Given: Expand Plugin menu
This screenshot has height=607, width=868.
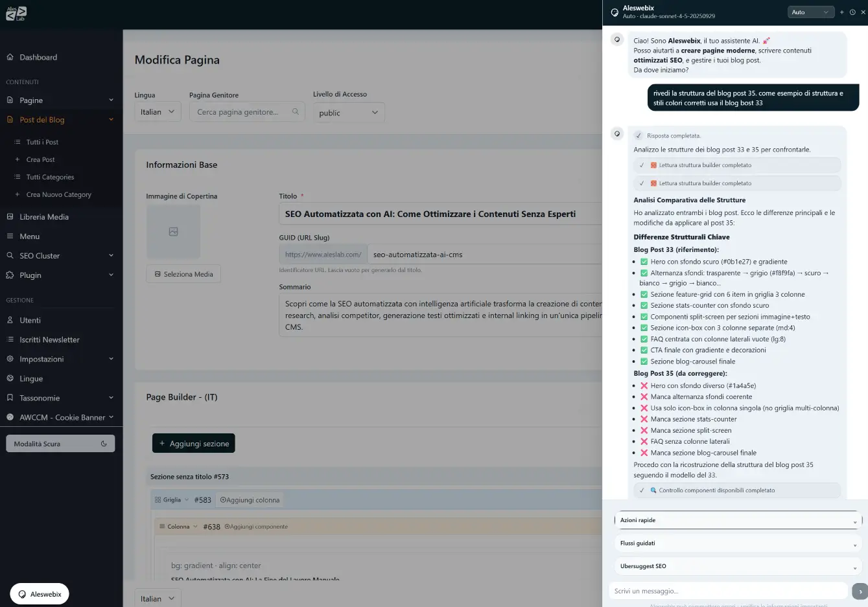Looking at the screenshot, I should coord(61,275).
